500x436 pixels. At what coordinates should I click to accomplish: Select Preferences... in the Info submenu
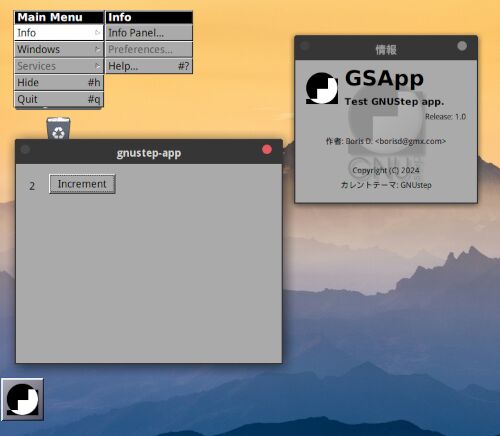point(149,49)
